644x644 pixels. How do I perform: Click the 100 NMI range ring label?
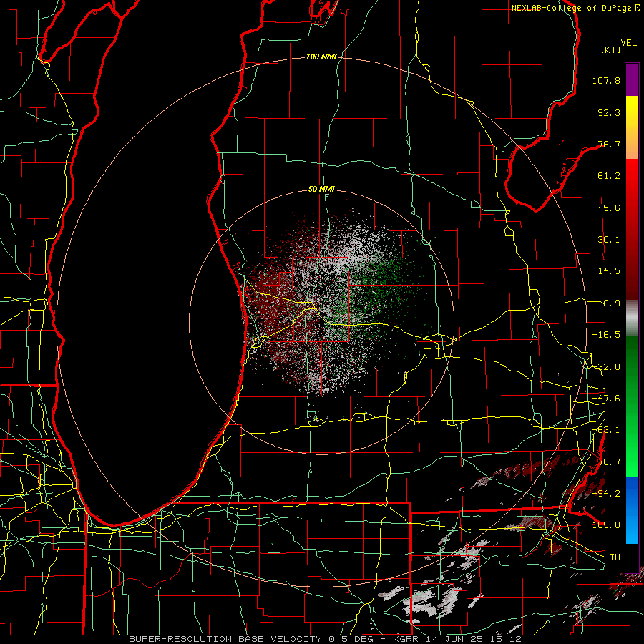click(321, 57)
